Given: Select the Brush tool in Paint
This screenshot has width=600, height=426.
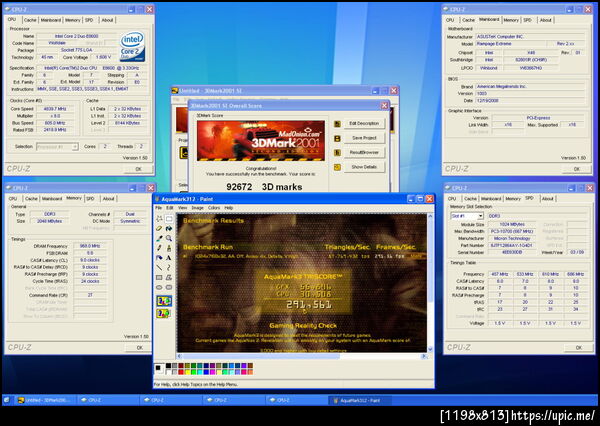Looking at the screenshot, I should point(169,248).
